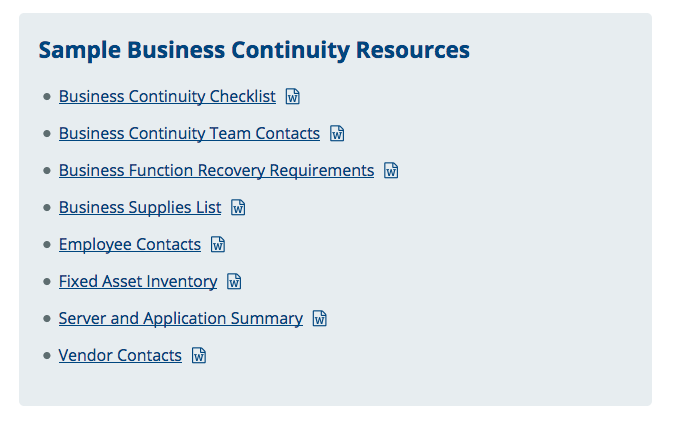
Task: Open the Business Continuity Checklist link
Action: click(x=167, y=96)
